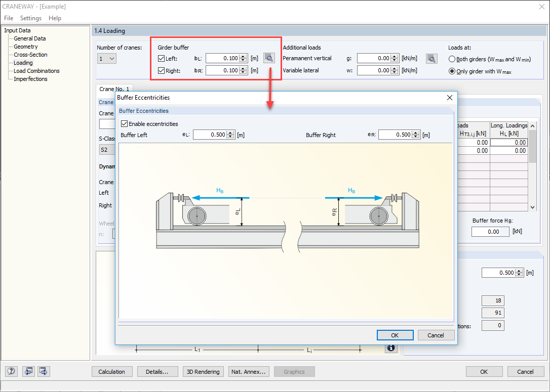Select General Data in the tree
The image size is (550, 392).
pyautogui.click(x=30, y=38)
